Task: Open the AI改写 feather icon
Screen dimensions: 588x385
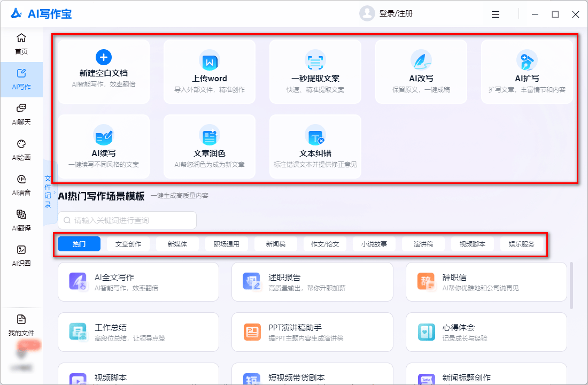Action: point(421,60)
